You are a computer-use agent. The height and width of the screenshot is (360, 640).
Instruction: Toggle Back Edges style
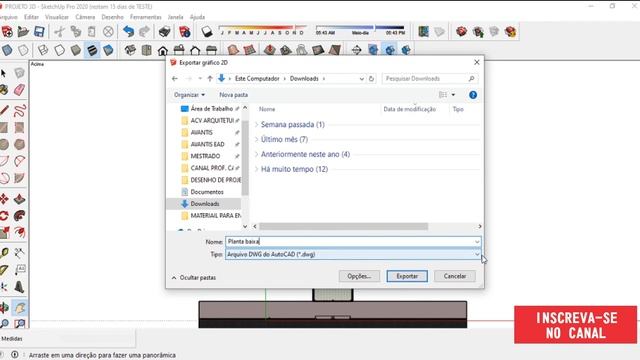[x=23, y=50]
